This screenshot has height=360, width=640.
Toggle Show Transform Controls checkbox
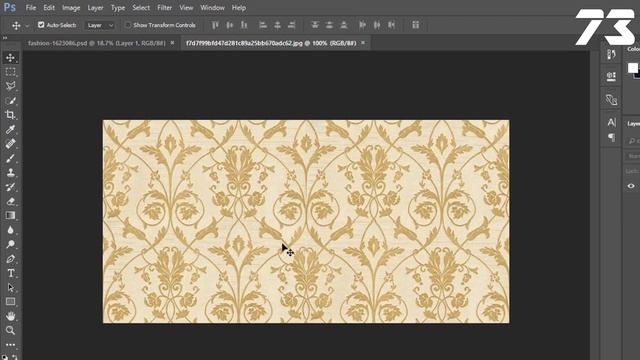click(128, 25)
